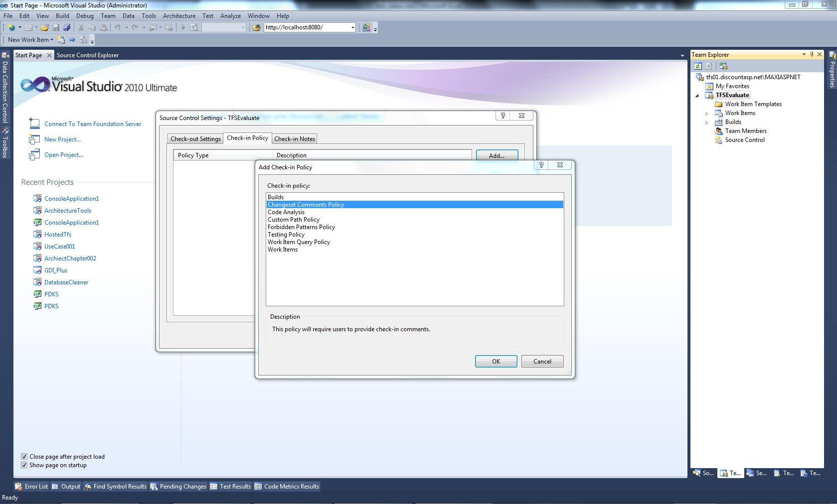Click the Save All toolbar icon
The width and height of the screenshot is (837, 504).
pos(67,27)
